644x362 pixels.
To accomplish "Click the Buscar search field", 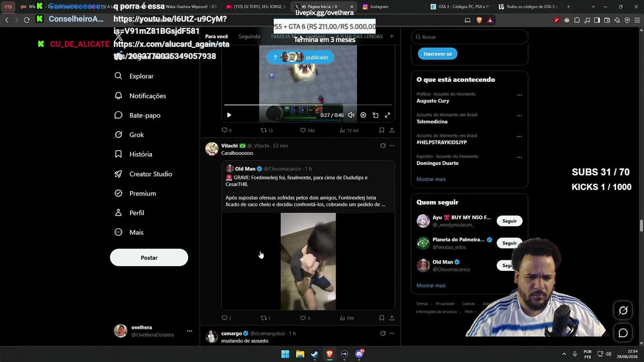I will [469, 37].
